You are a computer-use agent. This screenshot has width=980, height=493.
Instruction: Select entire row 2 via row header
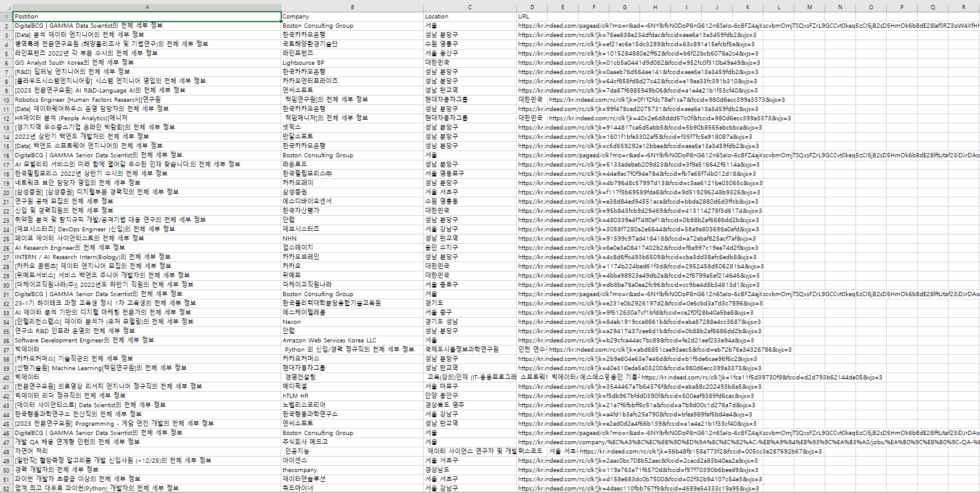(6, 26)
